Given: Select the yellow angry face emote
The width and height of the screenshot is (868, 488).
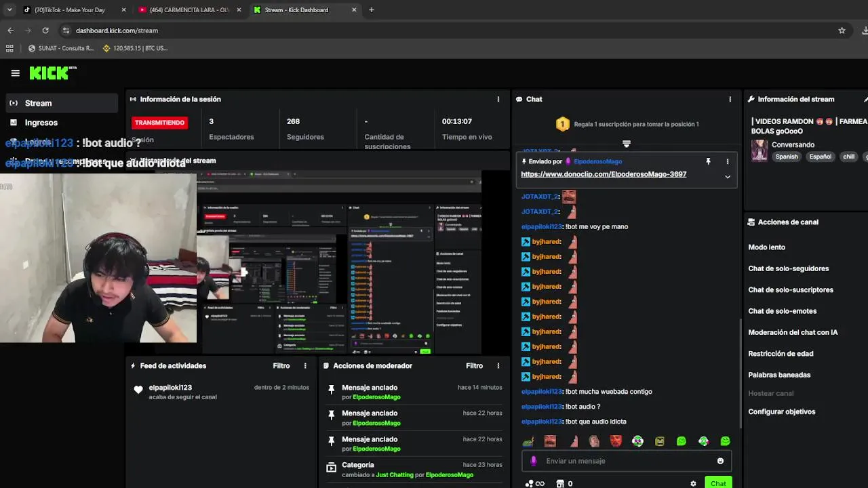Looking at the screenshot, I should (x=660, y=441).
